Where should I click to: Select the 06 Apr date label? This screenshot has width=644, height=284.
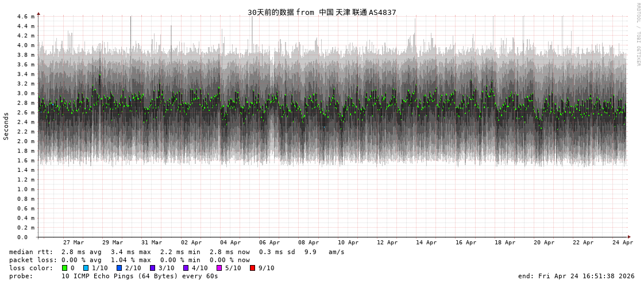269,243
